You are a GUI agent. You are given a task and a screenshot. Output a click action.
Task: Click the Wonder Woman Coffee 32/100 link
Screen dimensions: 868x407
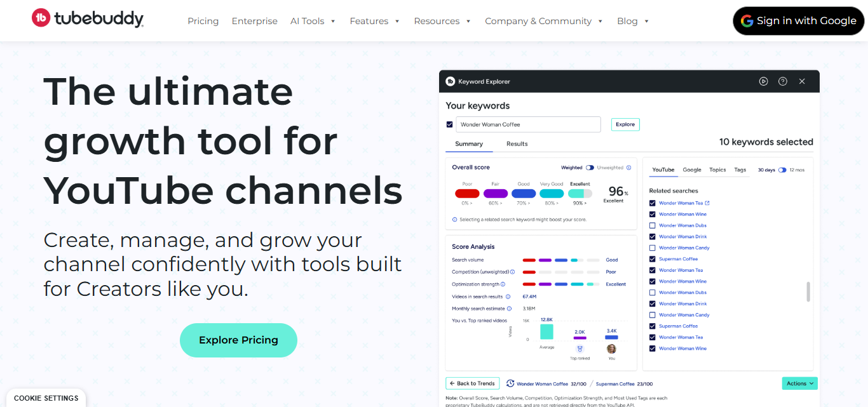coord(552,384)
